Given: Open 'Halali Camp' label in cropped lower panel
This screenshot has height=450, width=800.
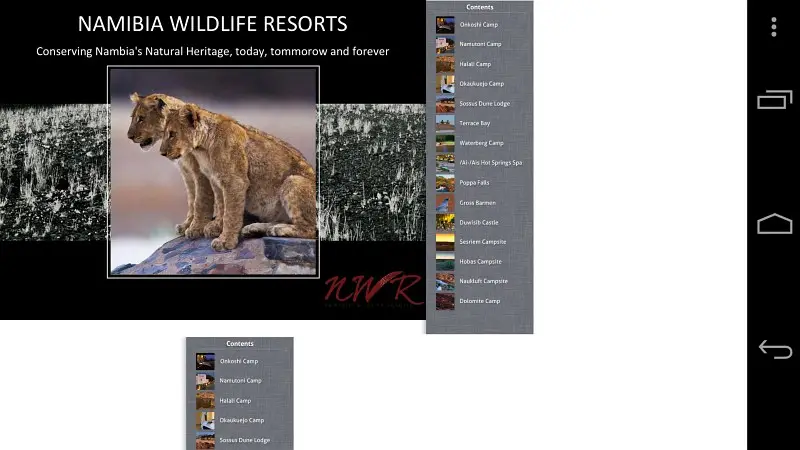Looking at the screenshot, I should point(235,401).
